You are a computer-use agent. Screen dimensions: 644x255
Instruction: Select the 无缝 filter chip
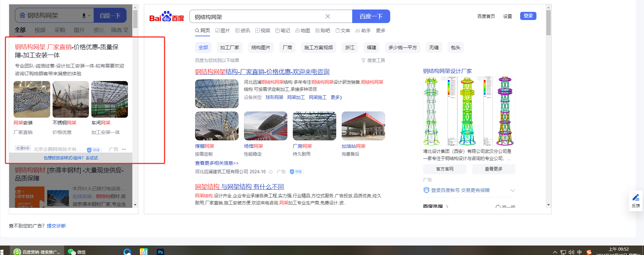tap(434, 47)
